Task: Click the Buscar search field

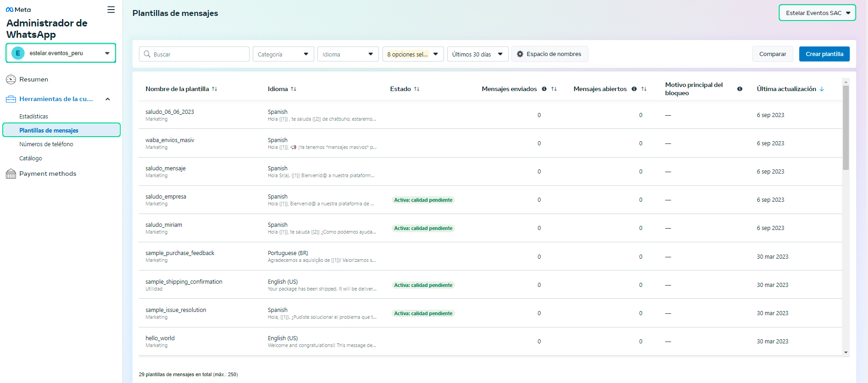Action: click(x=194, y=54)
